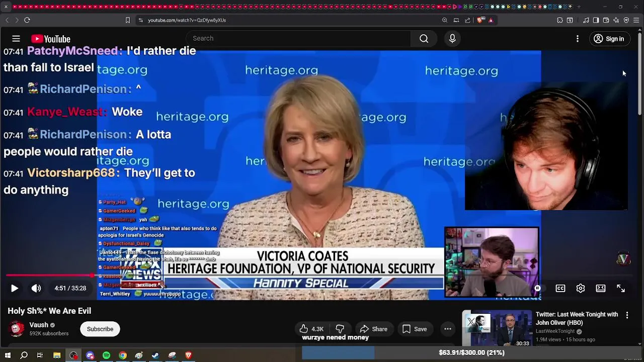Open a new tab with plus button

point(579,7)
